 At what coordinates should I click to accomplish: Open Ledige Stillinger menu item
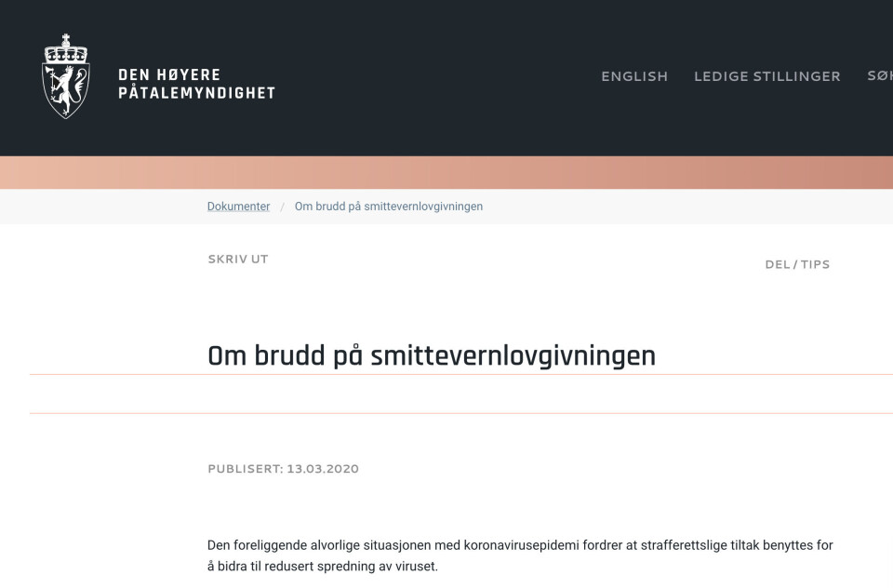(x=767, y=76)
